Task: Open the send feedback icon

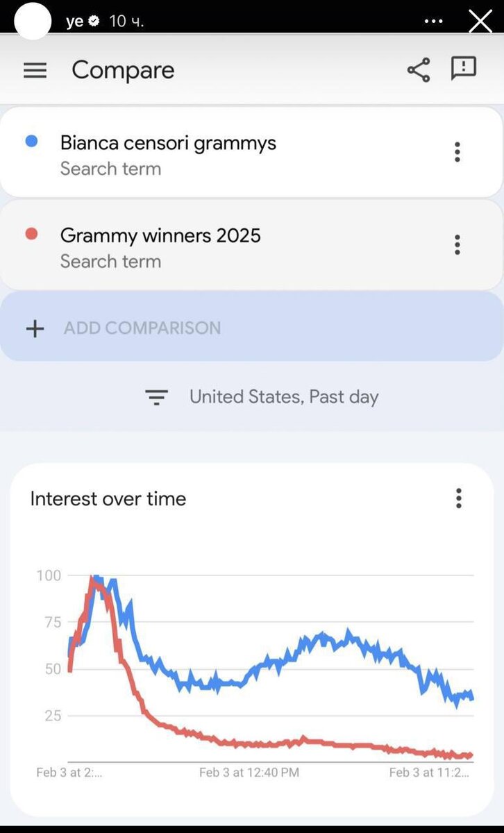Action: (x=464, y=69)
